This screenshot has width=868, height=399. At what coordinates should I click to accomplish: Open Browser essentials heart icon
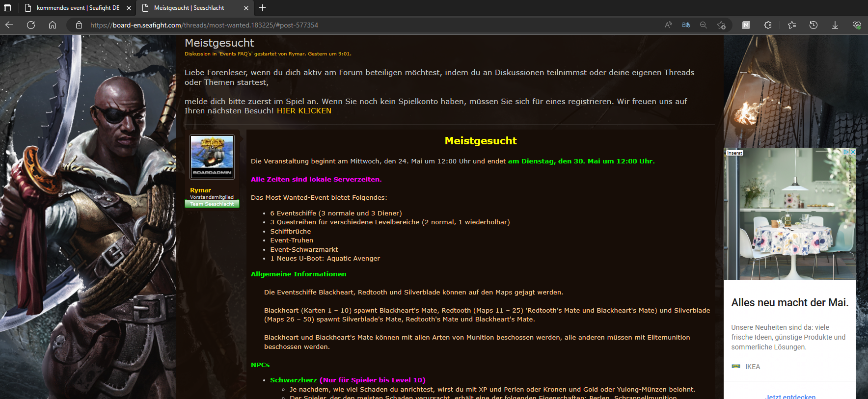click(857, 25)
